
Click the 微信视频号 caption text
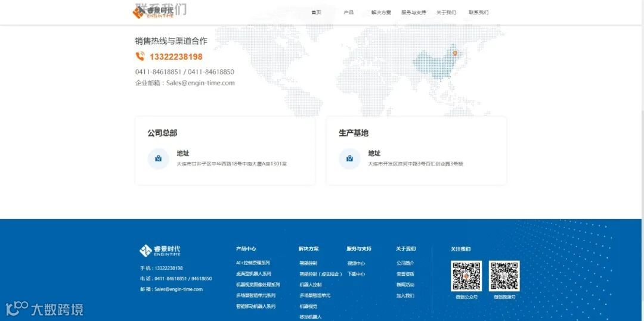[x=504, y=297]
